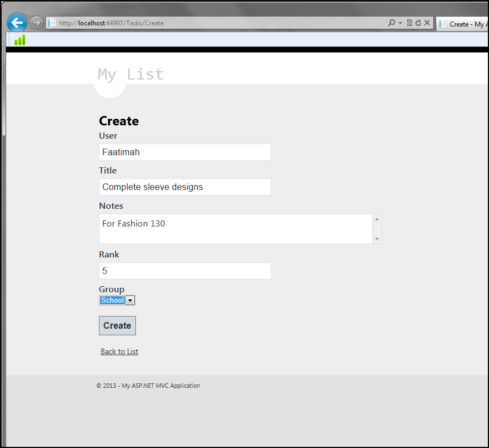
Task: Open the address bar autocomplete dropdown arrow
Action: pos(400,23)
